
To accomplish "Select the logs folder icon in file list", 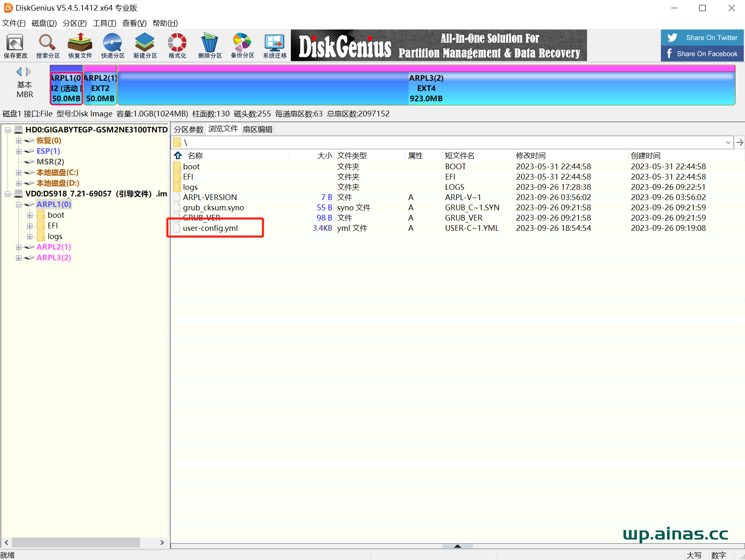I will coord(177,187).
